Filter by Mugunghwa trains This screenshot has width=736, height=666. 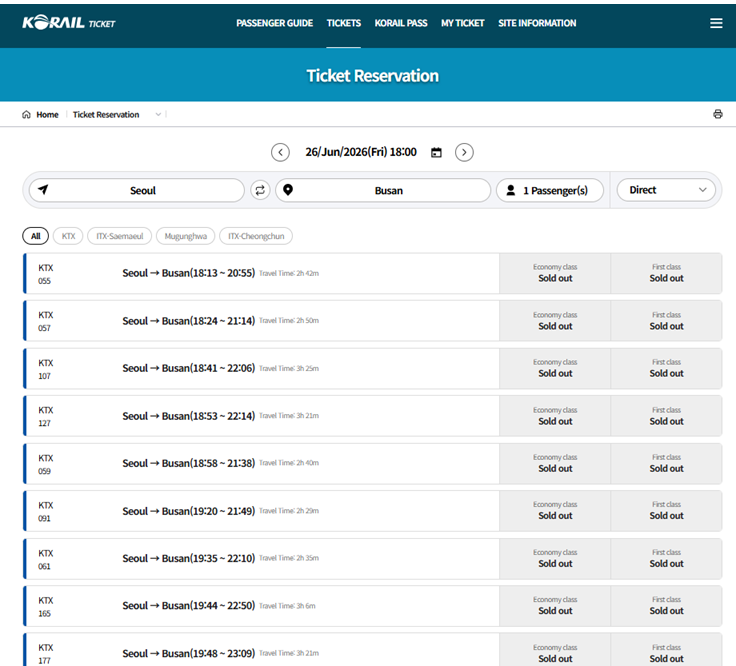[x=185, y=236]
